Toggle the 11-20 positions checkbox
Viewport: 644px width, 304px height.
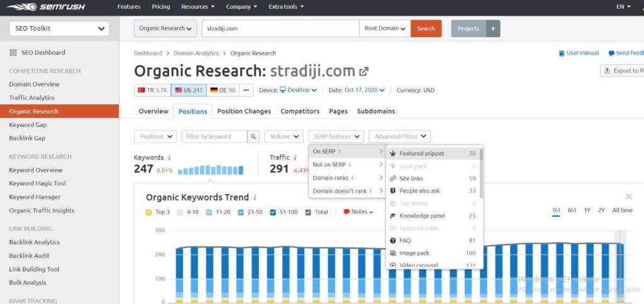pos(209,212)
